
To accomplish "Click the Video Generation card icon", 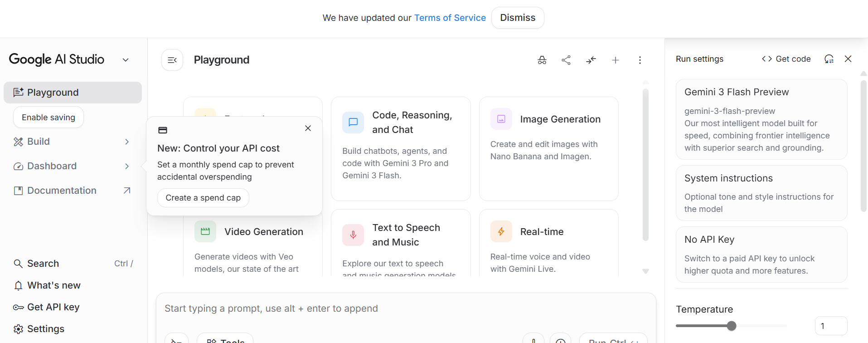I will [x=205, y=231].
